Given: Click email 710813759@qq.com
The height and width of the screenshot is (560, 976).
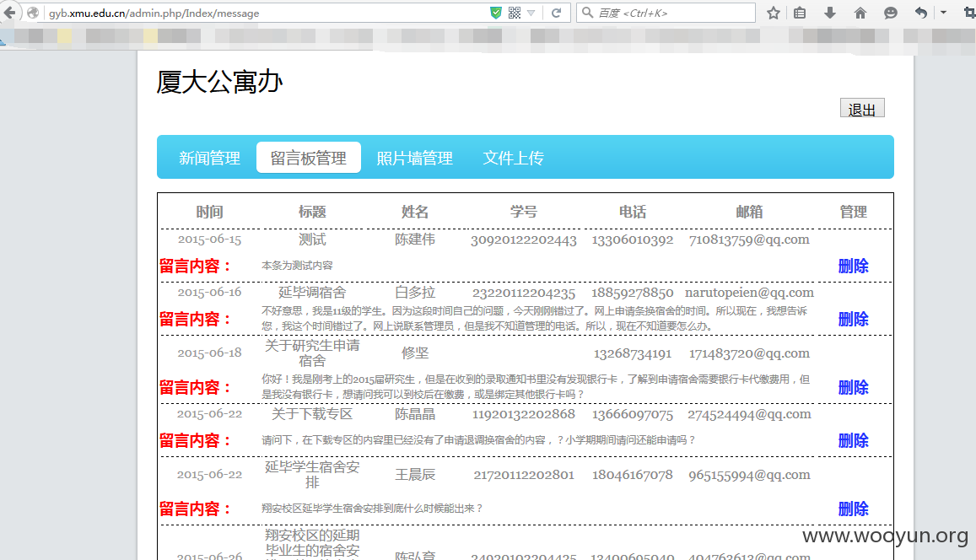Looking at the screenshot, I should coord(749,240).
